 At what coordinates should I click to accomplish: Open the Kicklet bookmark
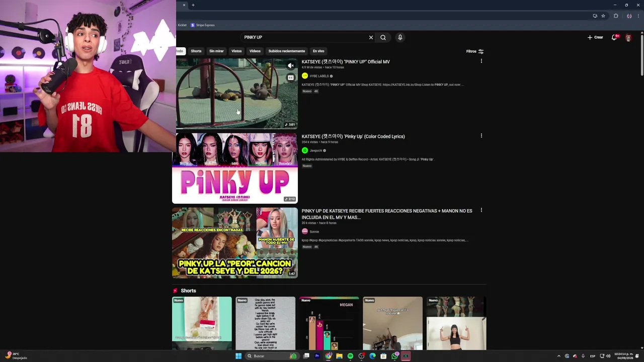tap(182, 25)
